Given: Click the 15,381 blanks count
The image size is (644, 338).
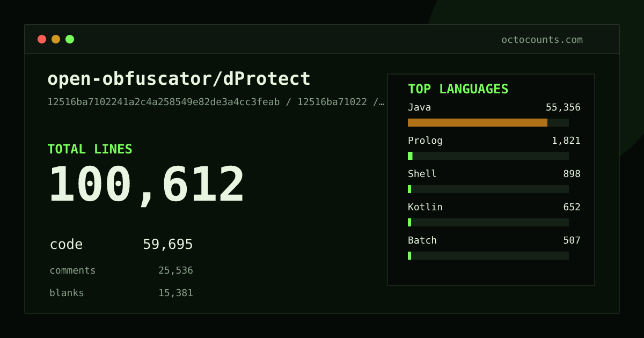Looking at the screenshot, I should (175, 293).
